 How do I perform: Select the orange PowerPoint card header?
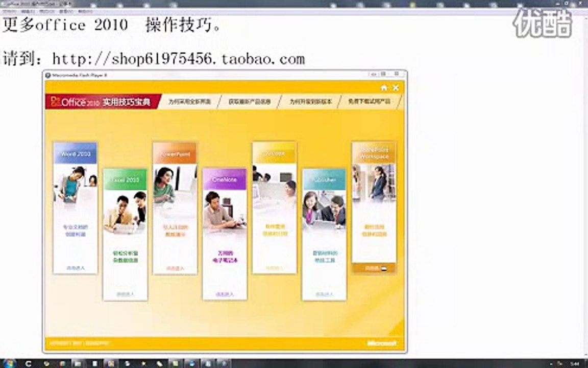pos(175,153)
